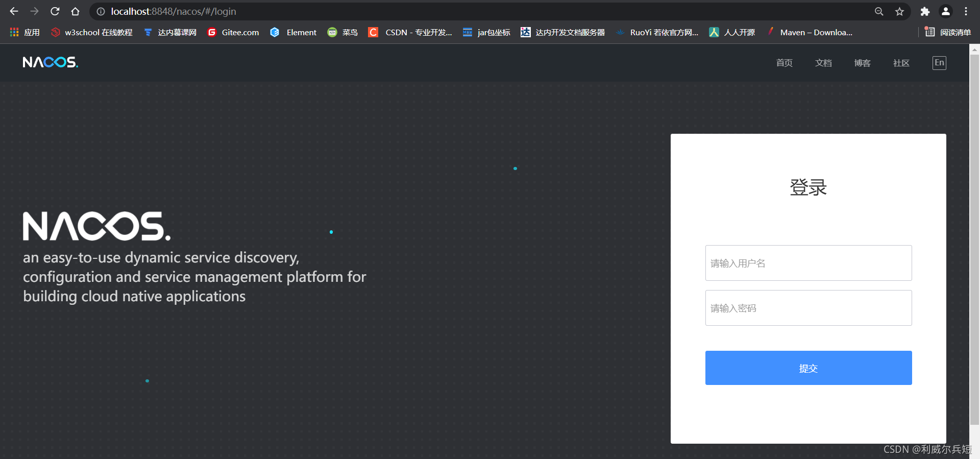Viewport: 980px width, 459px height.
Task: Click the 登录 heading text
Action: click(x=808, y=187)
